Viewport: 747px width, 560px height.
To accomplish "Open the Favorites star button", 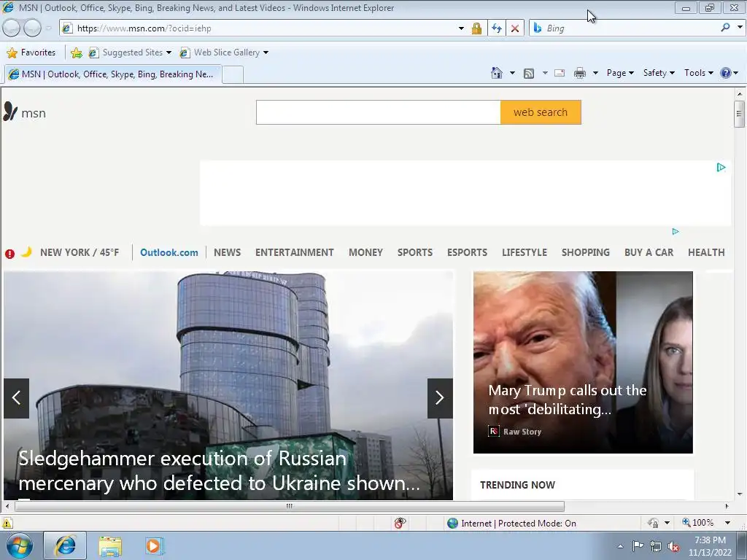I will (31, 52).
